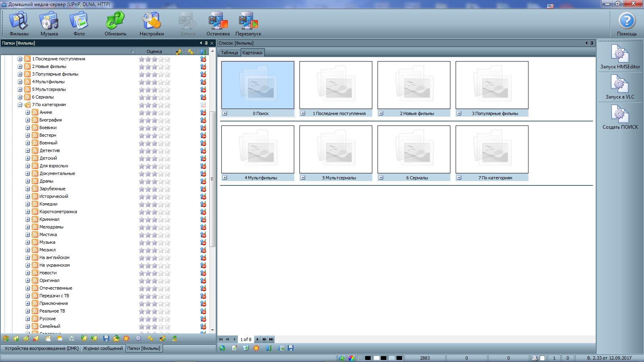Go to next page in card pager

click(258, 339)
